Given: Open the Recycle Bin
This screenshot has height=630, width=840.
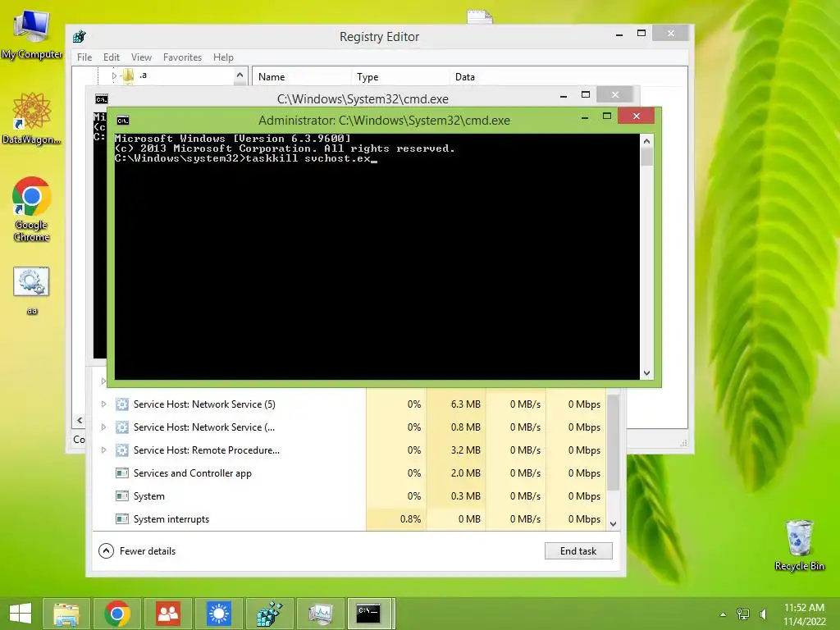Looking at the screenshot, I should click(x=799, y=545).
